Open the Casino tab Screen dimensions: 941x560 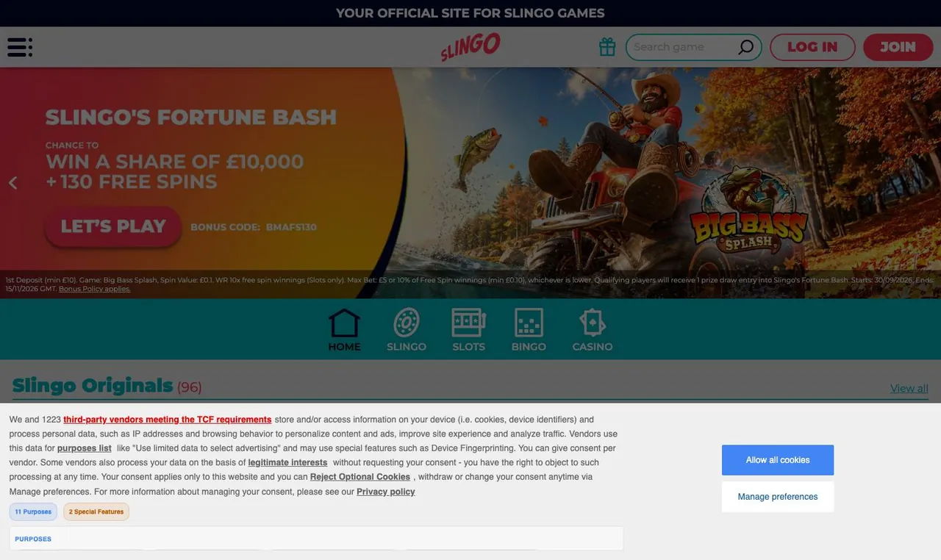click(593, 330)
